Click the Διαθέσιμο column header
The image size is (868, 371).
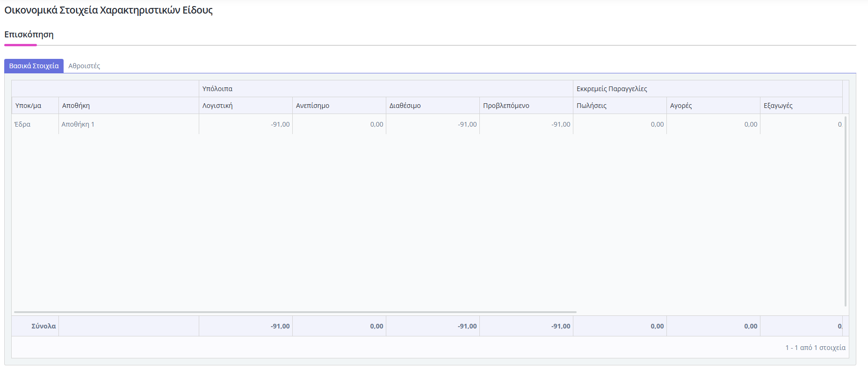pos(433,106)
